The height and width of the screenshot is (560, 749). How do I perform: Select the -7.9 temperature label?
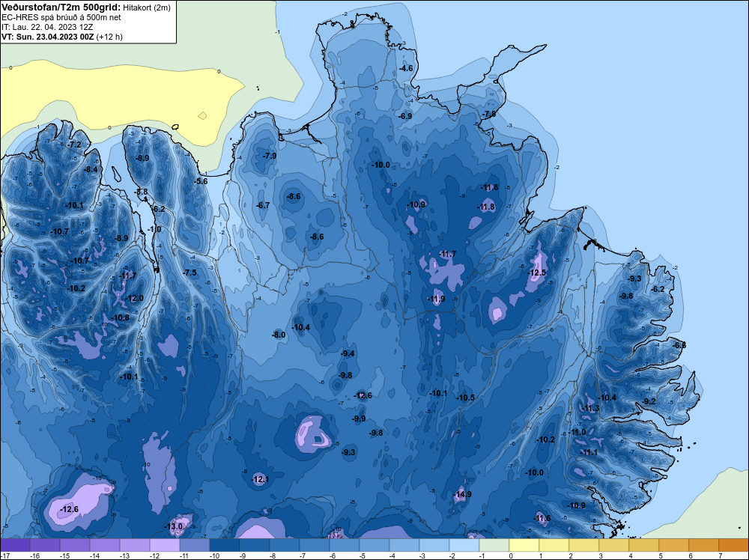coord(270,156)
